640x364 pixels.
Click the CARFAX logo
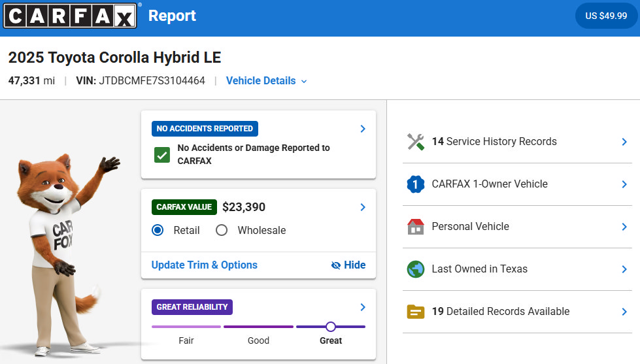70,16
